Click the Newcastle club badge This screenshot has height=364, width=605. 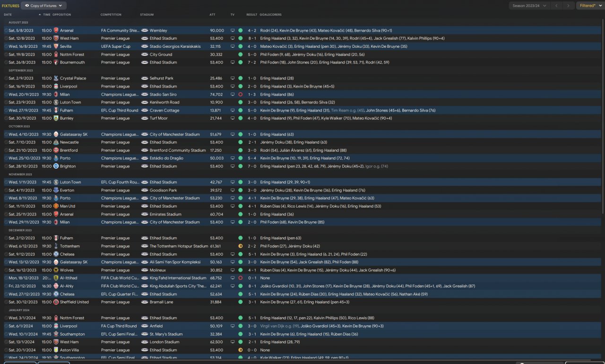coord(56,142)
